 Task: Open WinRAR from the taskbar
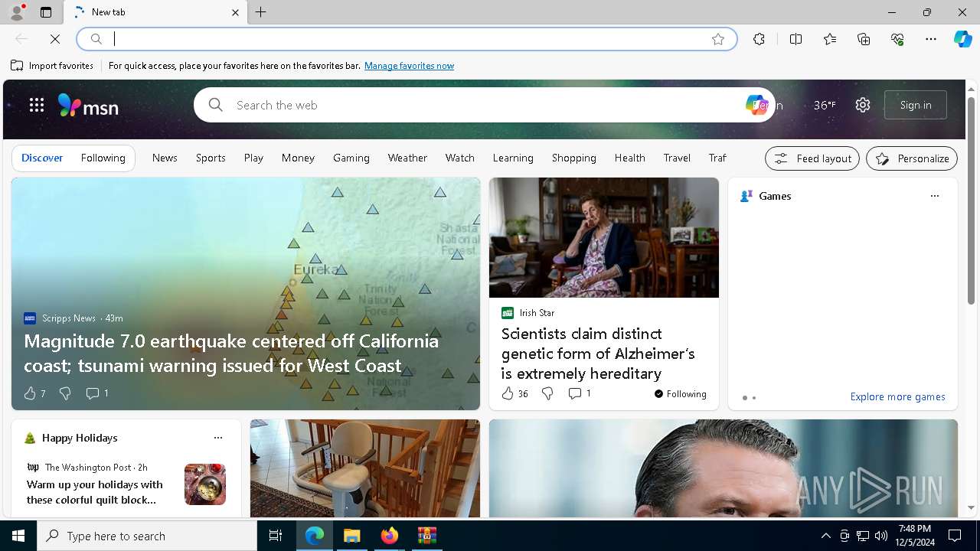tap(426, 536)
